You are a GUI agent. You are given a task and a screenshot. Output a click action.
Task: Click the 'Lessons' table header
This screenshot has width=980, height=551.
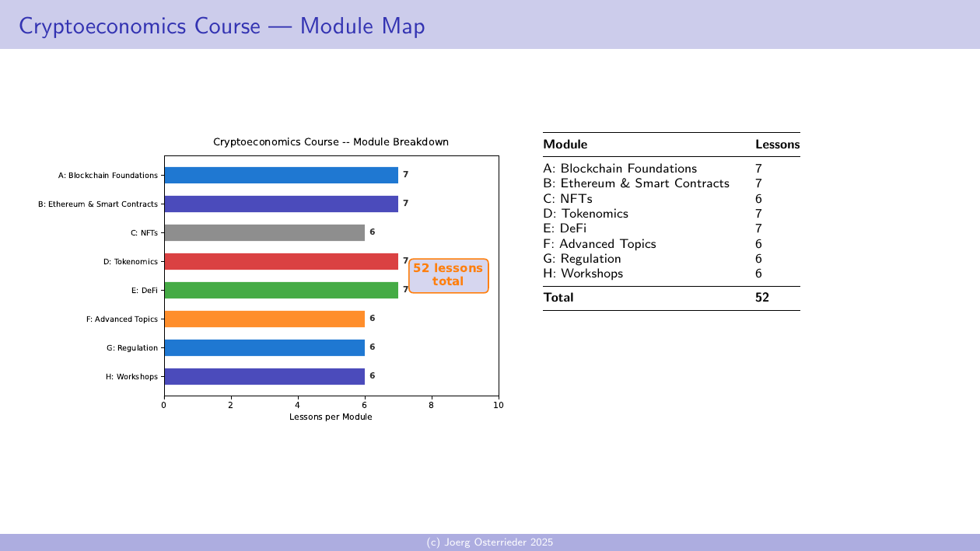(777, 145)
